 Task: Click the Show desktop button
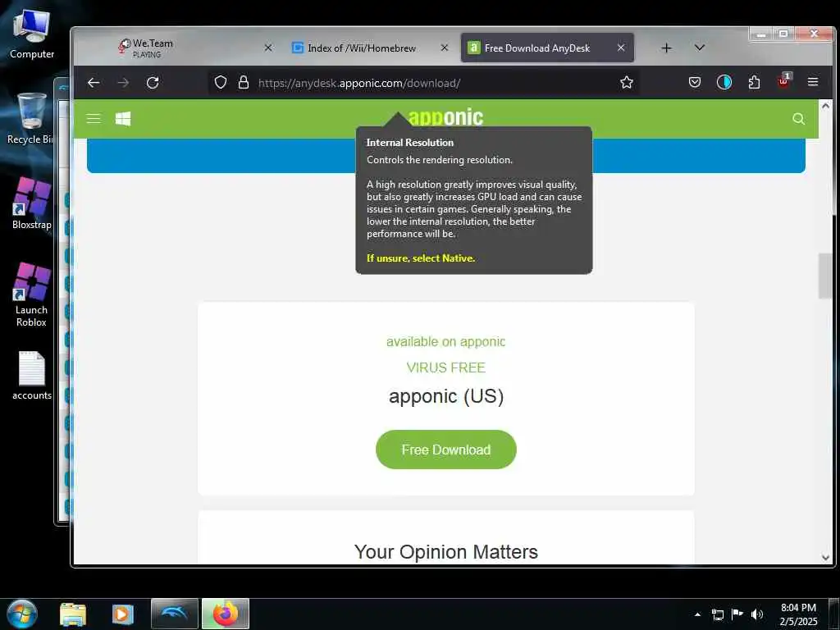pyautogui.click(x=834, y=614)
